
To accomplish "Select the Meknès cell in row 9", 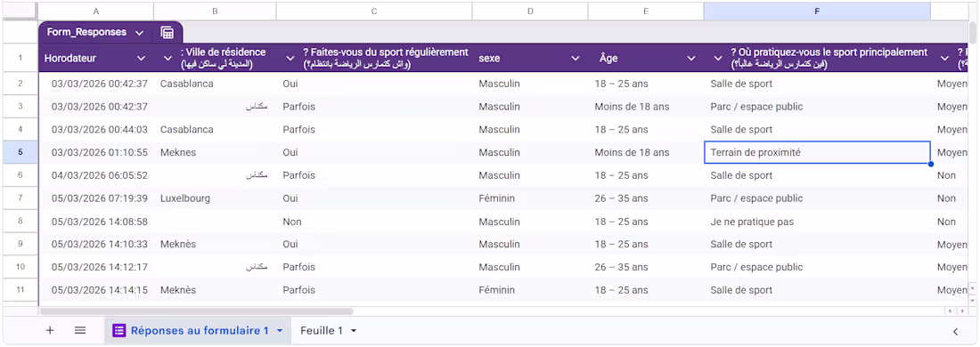I will pyautogui.click(x=215, y=244).
